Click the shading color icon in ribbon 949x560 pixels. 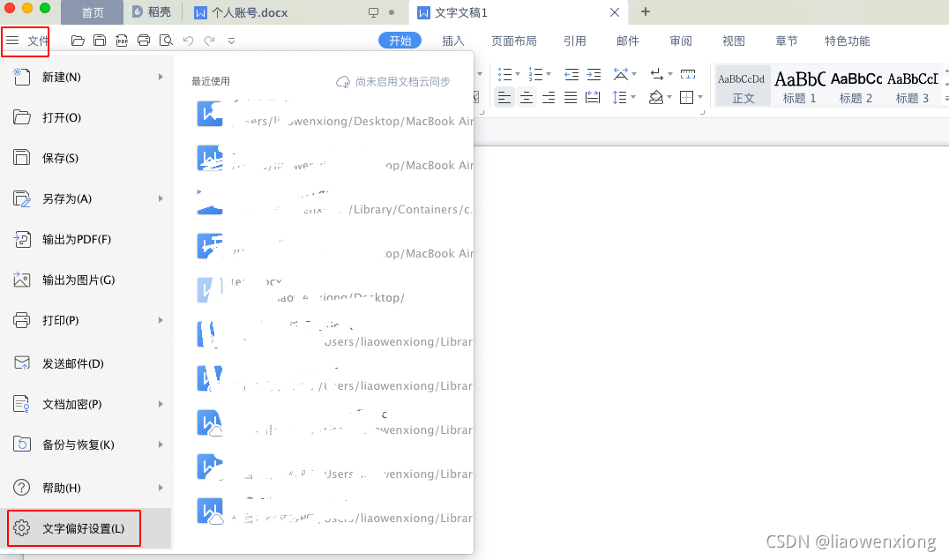[x=657, y=97]
